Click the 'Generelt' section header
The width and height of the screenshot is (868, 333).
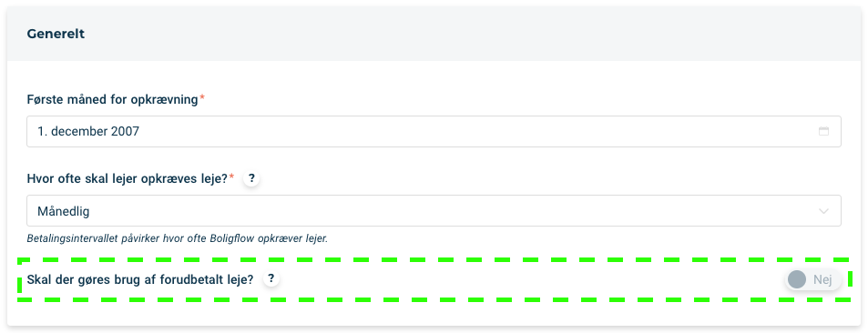(x=56, y=34)
